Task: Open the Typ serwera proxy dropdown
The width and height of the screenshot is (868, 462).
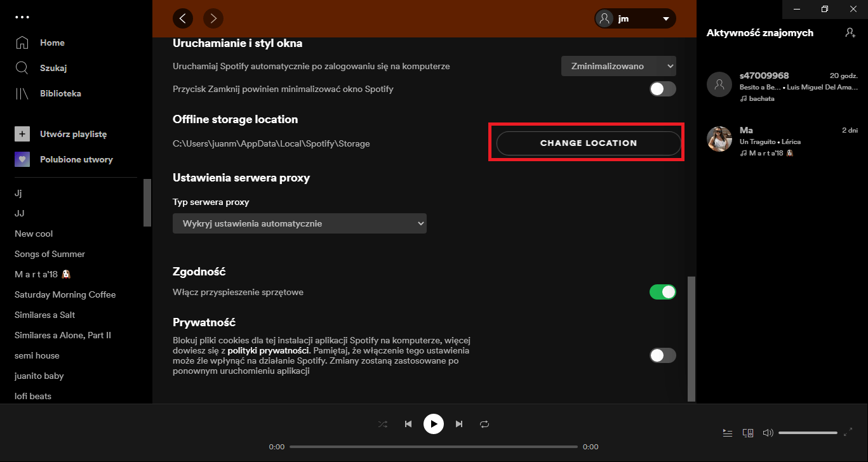Action: (x=300, y=223)
